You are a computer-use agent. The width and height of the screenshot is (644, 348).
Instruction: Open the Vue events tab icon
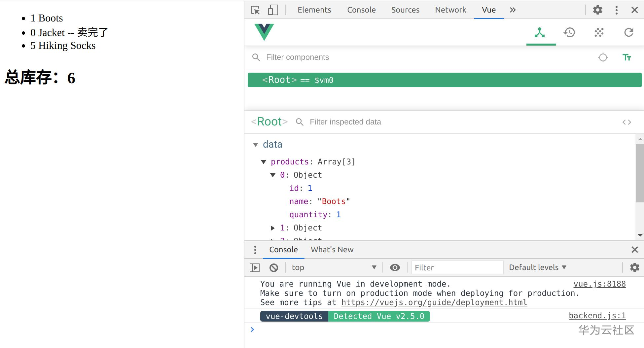tap(599, 32)
